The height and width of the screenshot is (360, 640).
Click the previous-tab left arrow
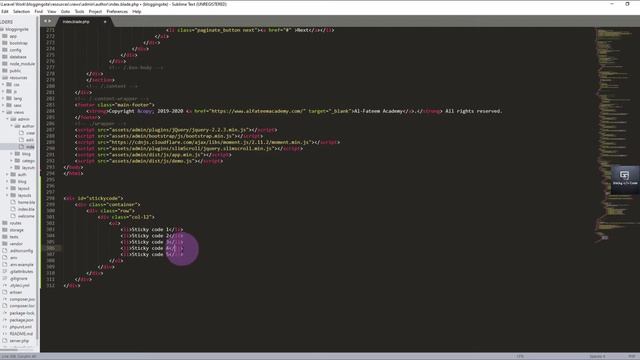coord(45,21)
